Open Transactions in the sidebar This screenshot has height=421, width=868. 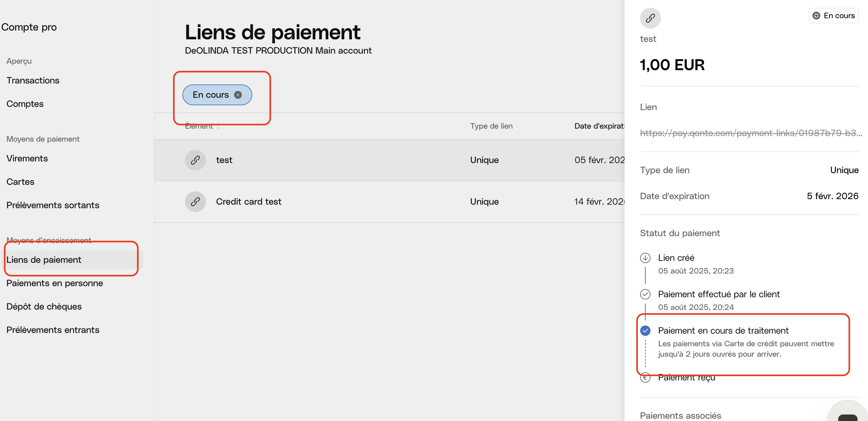[33, 80]
